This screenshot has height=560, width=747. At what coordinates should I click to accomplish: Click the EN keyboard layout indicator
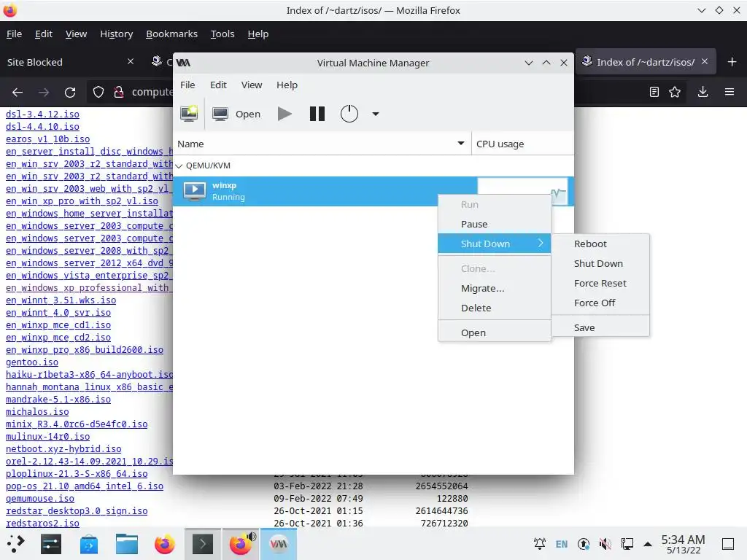click(x=562, y=544)
